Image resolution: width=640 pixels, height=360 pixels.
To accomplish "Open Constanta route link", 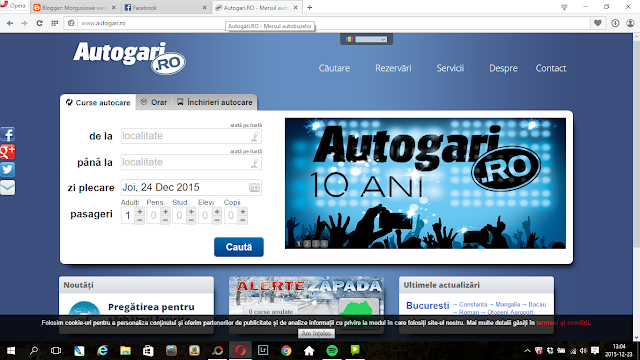I will pyautogui.click(x=473, y=304).
